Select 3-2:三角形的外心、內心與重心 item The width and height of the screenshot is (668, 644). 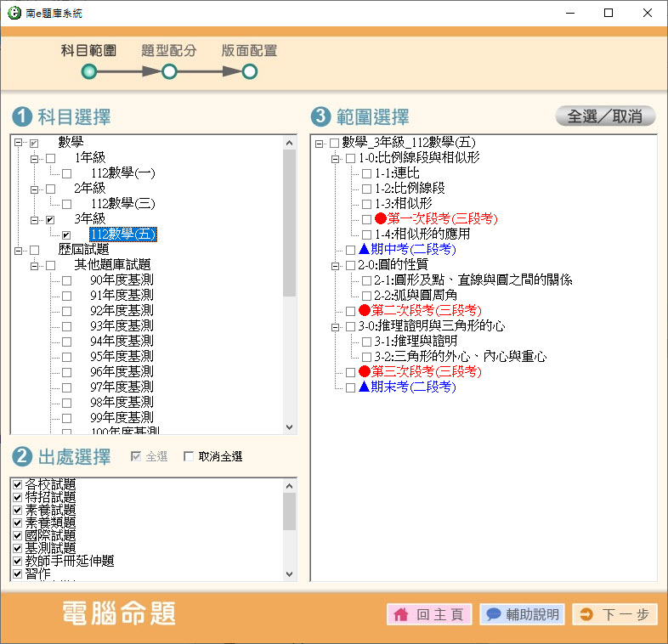coord(461,357)
